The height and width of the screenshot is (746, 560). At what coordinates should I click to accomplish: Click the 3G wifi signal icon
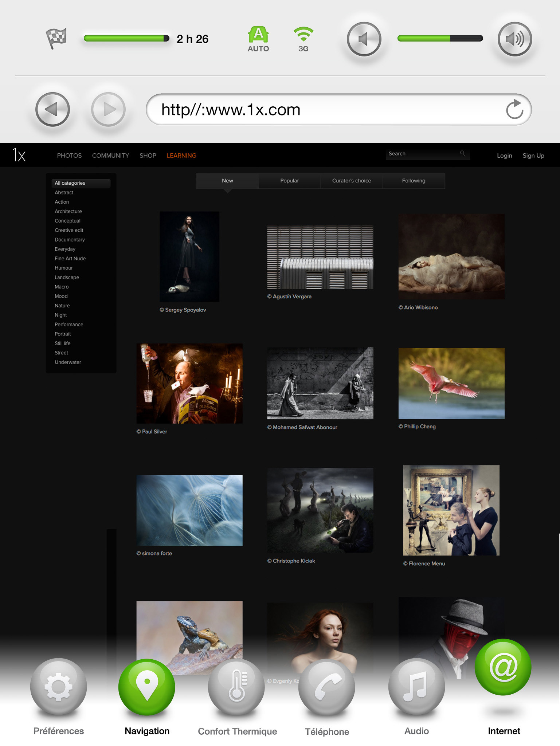304,39
